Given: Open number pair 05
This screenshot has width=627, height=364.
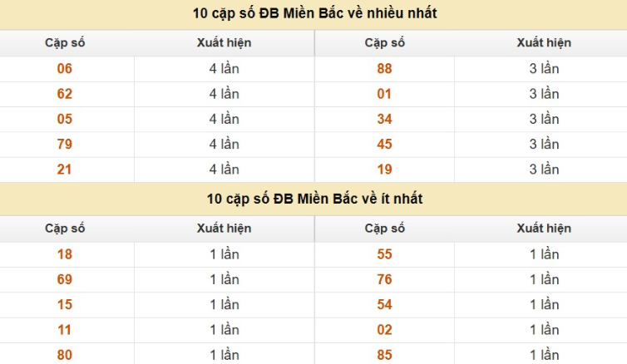Looking at the screenshot, I should pos(65,119).
